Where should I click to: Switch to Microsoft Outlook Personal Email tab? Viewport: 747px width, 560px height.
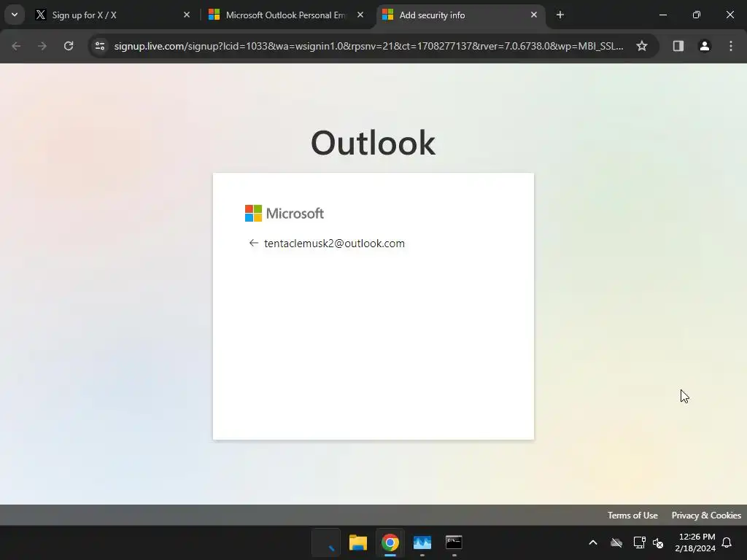pyautogui.click(x=286, y=15)
